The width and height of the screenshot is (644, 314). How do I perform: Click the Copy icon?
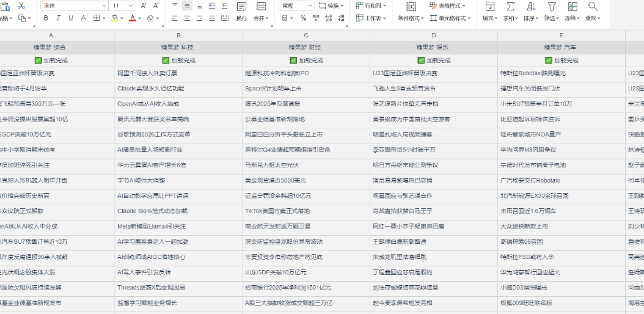tap(21, 18)
